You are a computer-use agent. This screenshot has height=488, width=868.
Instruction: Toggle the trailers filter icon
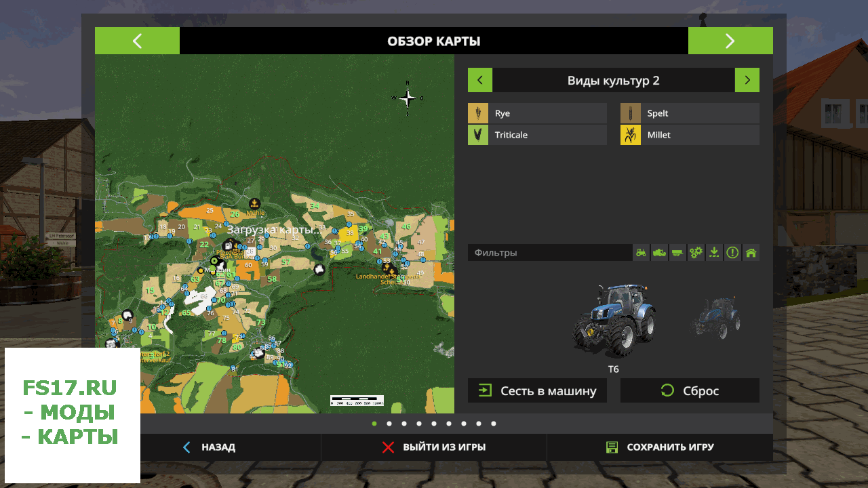677,253
